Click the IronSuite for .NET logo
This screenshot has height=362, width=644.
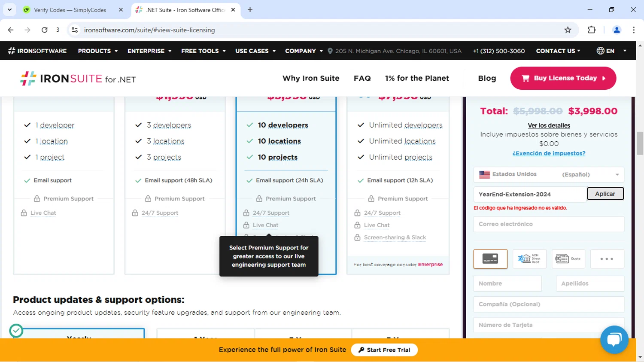78,79
